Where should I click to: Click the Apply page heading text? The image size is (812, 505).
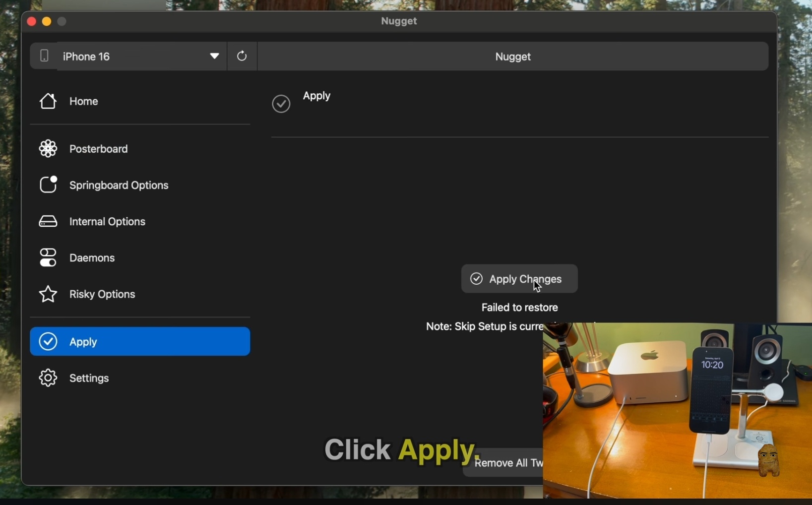pos(316,96)
